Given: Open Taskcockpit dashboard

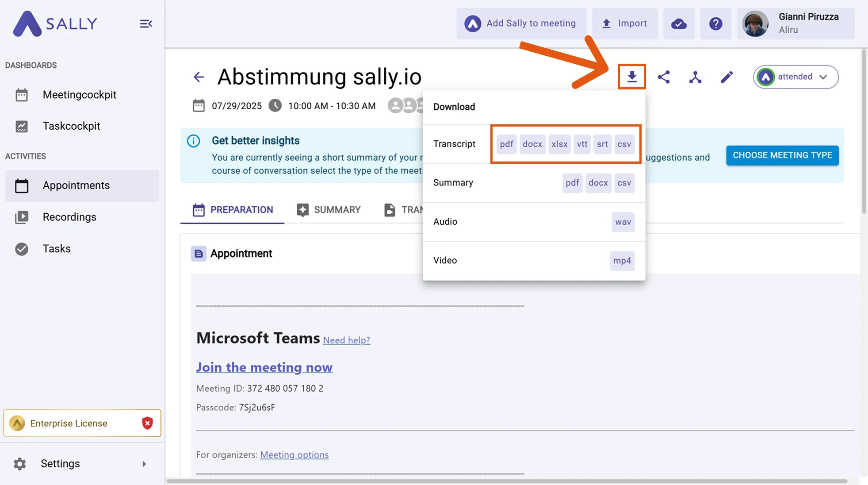Looking at the screenshot, I should click(82, 126).
